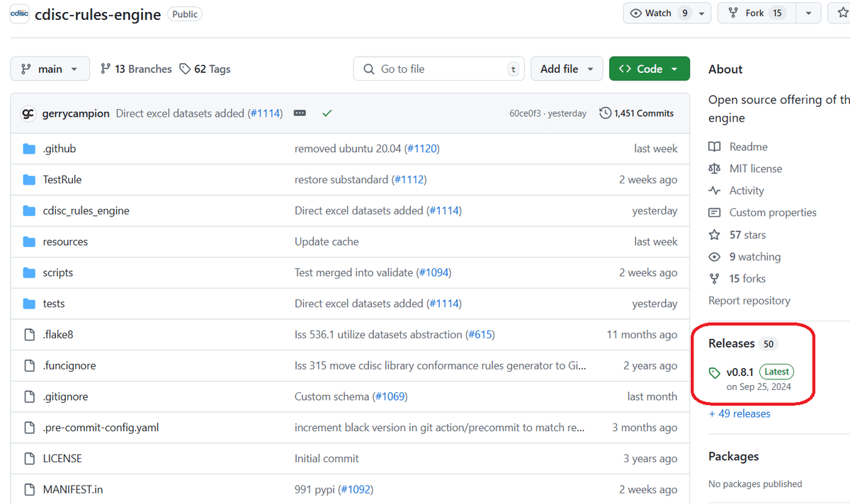
Task: Open the 62 Tags list
Action: (x=205, y=69)
